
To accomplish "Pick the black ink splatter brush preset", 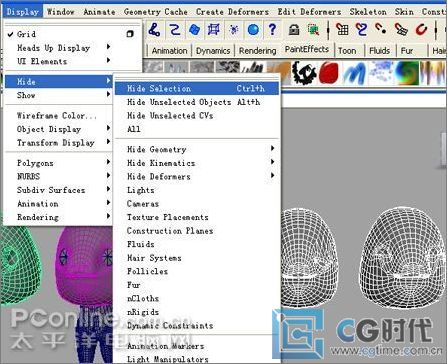I will 304,72.
